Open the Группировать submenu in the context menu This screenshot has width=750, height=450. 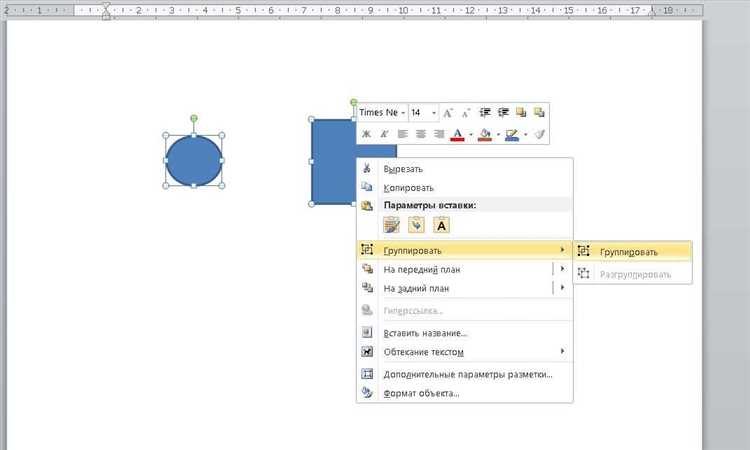[x=464, y=250]
